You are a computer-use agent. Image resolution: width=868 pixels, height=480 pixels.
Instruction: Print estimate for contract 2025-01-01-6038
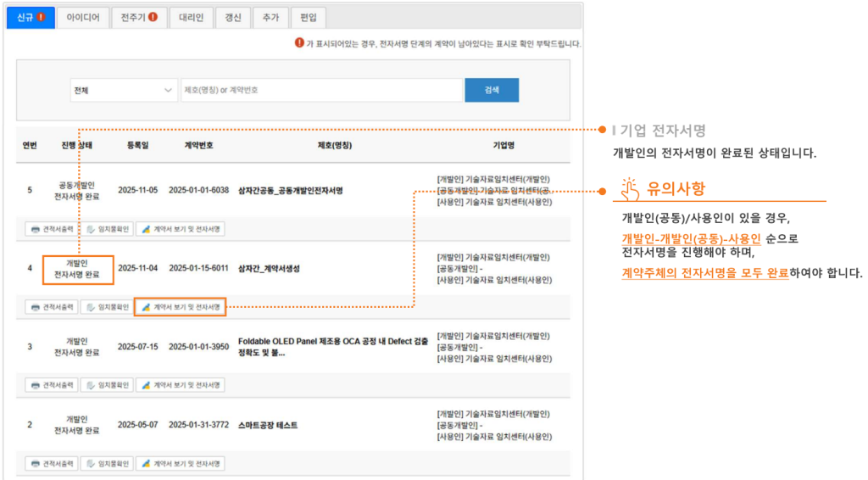tap(52, 229)
